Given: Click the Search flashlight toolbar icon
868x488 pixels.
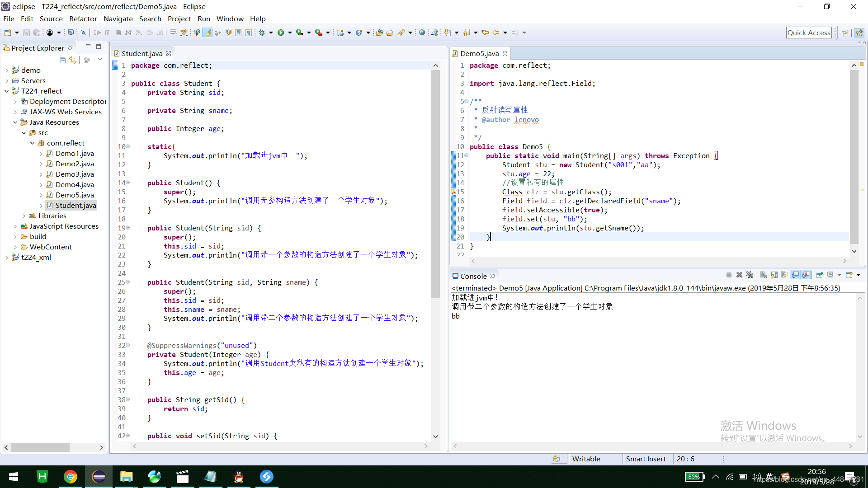Looking at the screenshot, I should [401, 33].
